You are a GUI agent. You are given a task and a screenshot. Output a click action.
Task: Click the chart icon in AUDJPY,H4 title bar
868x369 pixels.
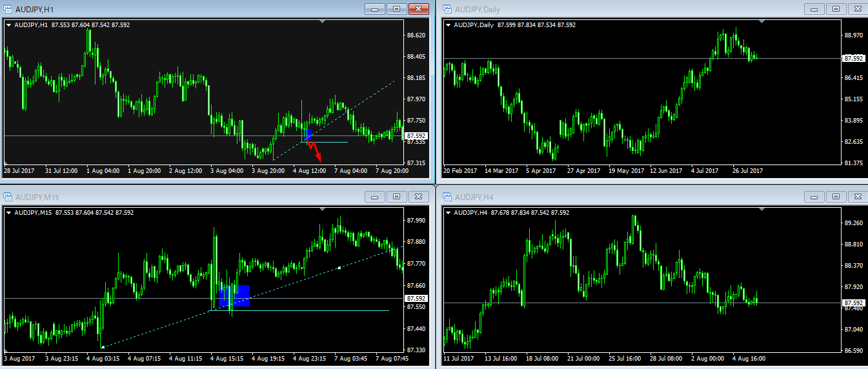447,197
